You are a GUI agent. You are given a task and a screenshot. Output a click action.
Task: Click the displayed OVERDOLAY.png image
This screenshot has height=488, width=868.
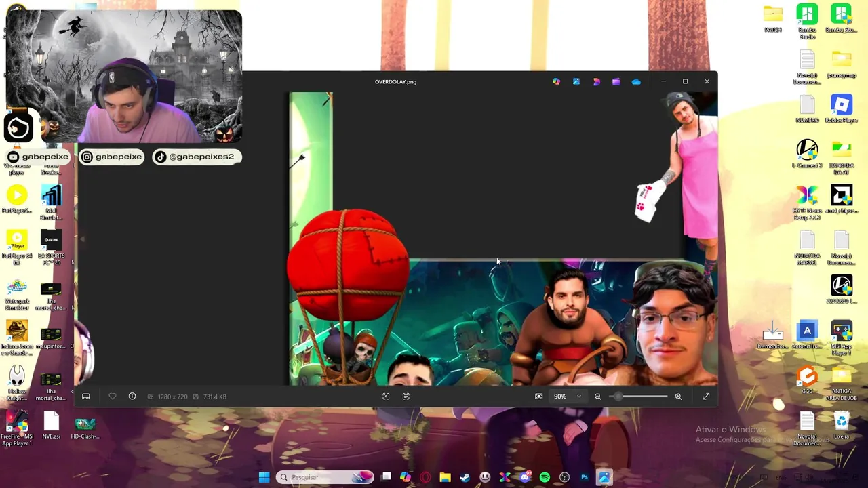pos(503,239)
